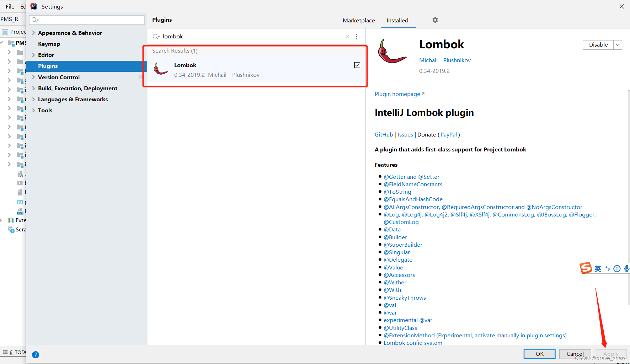The image size is (630, 364).
Task: Expand Build, Execution, Deployment section
Action: (x=33, y=88)
